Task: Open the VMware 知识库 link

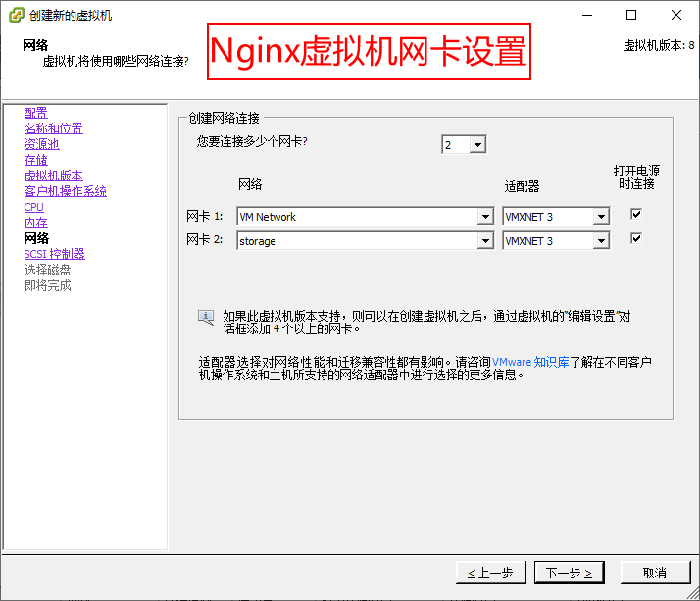Action: [x=530, y=362]
